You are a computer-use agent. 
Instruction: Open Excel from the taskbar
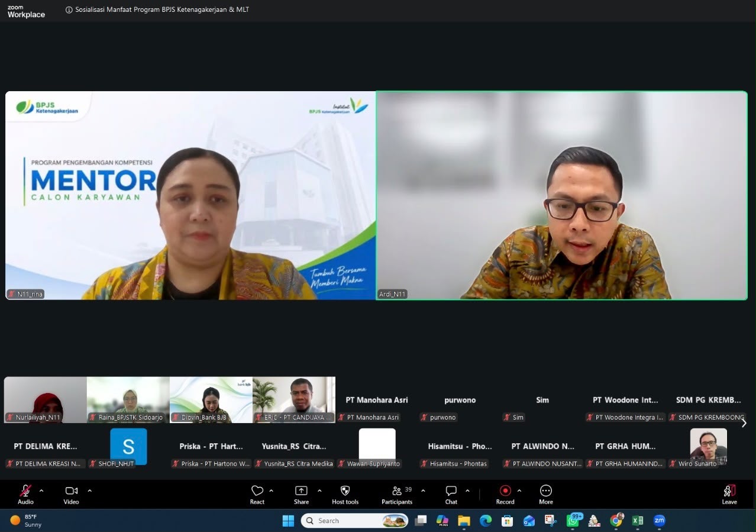(x=638, y=521)
